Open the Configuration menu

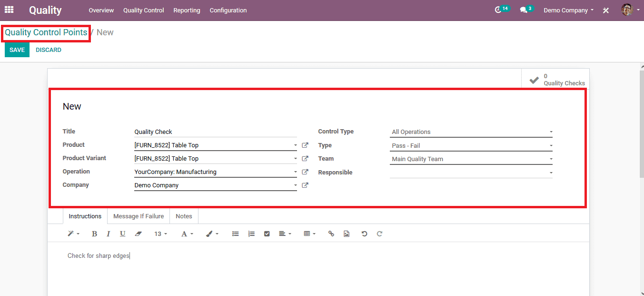click(228, 10)
